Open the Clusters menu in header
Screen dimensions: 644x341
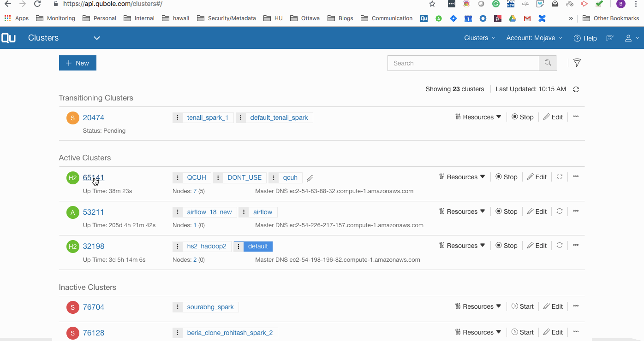(x=480, y=38)
